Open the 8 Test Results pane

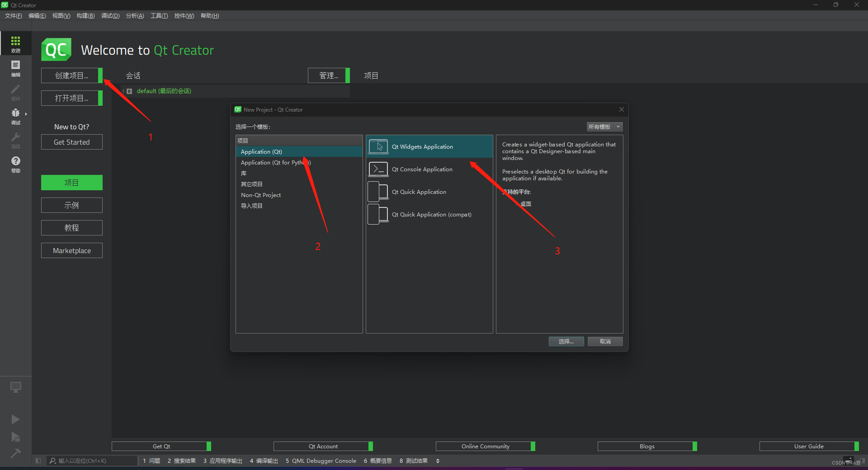point(414,461)
